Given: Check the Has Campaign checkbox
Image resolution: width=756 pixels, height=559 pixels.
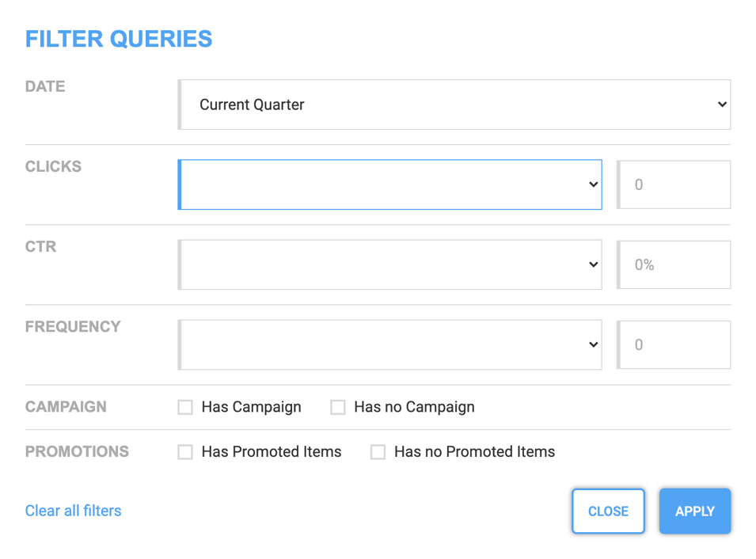Looking at the screenshot, I should pyautogui.click(x=184, y=407).
